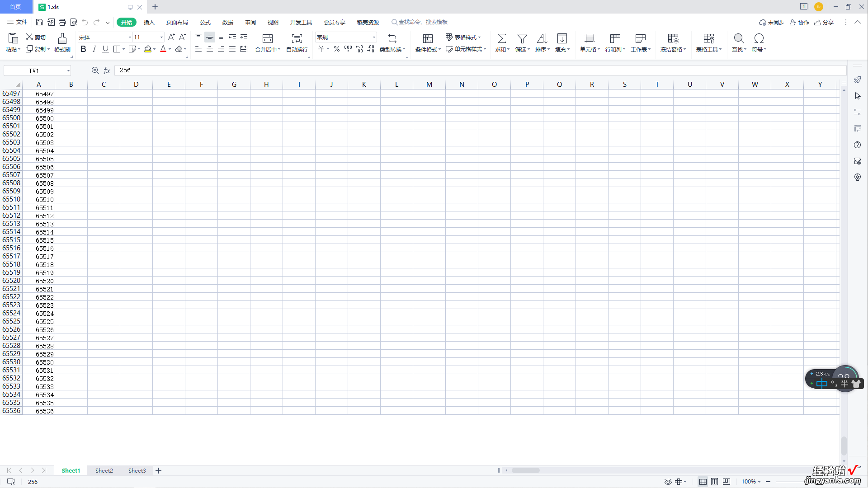
Task: Click the 协作 (Collaborate) button
Action: point(799,22)
